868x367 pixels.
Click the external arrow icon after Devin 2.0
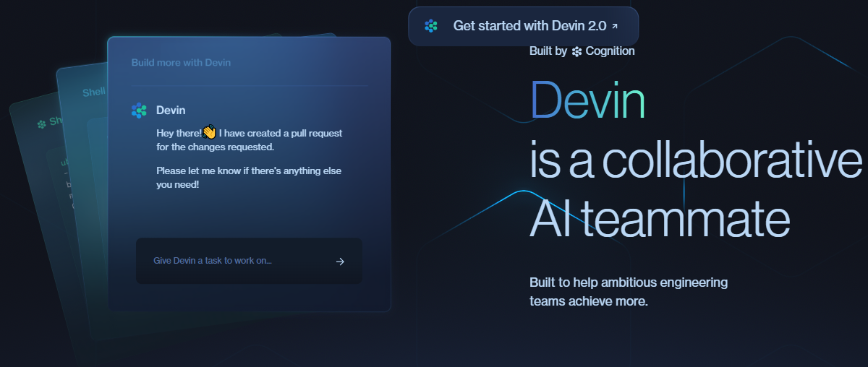(x=615, y=26)
